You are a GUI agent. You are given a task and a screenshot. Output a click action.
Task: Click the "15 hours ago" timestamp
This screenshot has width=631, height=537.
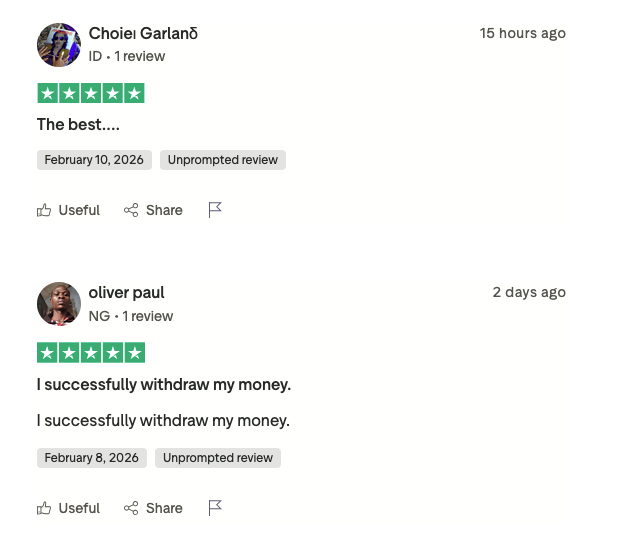522,34
